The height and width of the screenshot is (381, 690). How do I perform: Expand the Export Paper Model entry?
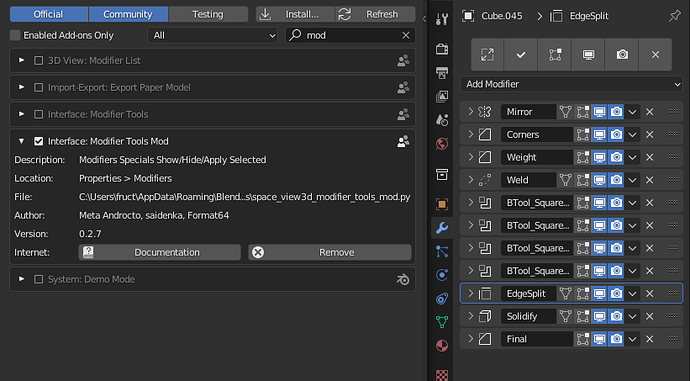pyautogui.click(x=21, y=87)
